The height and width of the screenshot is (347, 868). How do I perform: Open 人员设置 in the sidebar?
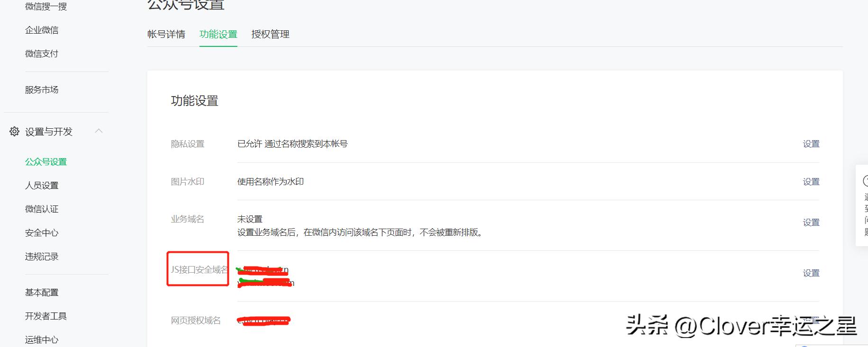click(42, 185)
